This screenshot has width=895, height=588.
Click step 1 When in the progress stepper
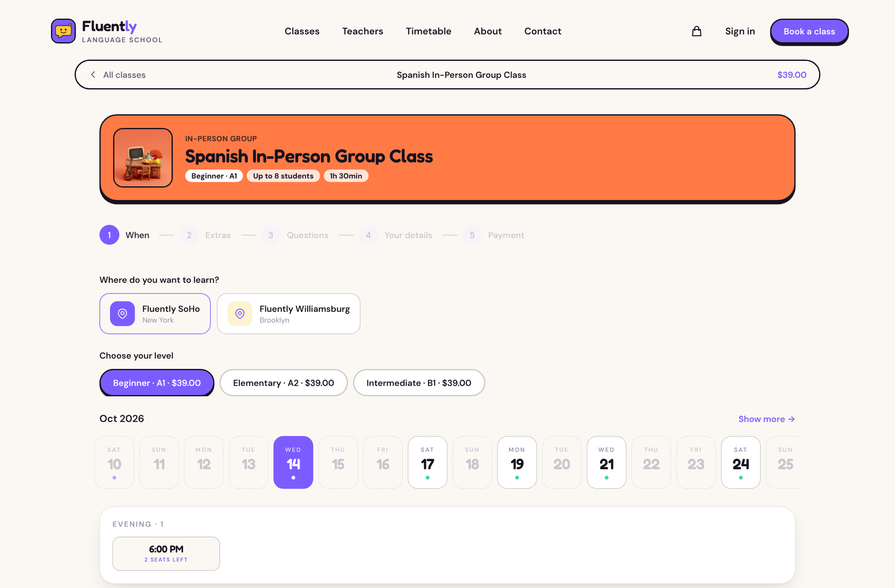pyautogui.click(x=124, y=235)
